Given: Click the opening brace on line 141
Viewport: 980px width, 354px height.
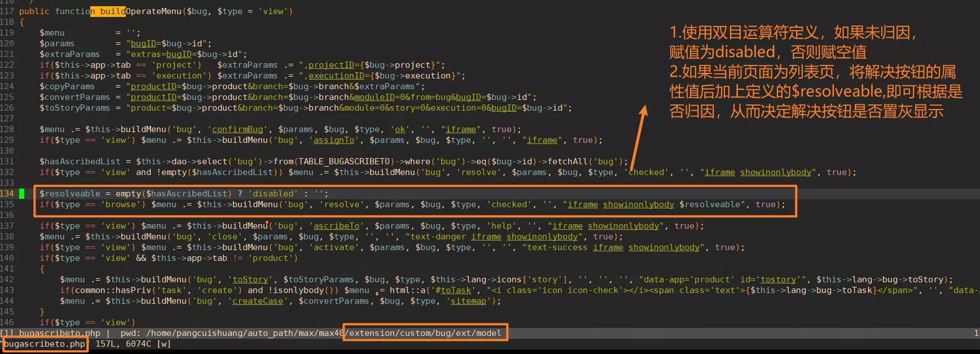Looking at the screenshot, I should 42,269.
